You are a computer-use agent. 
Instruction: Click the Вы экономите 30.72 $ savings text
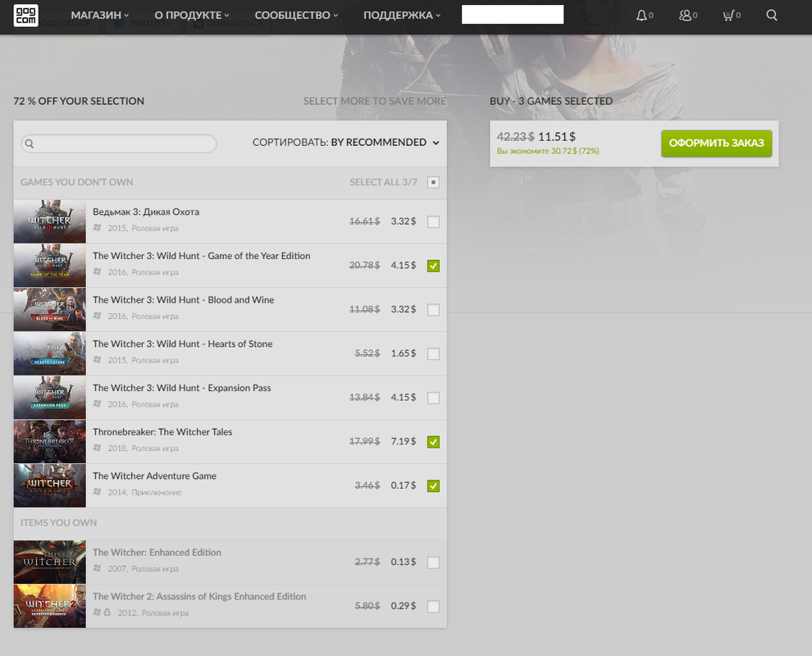click(548, 151)
